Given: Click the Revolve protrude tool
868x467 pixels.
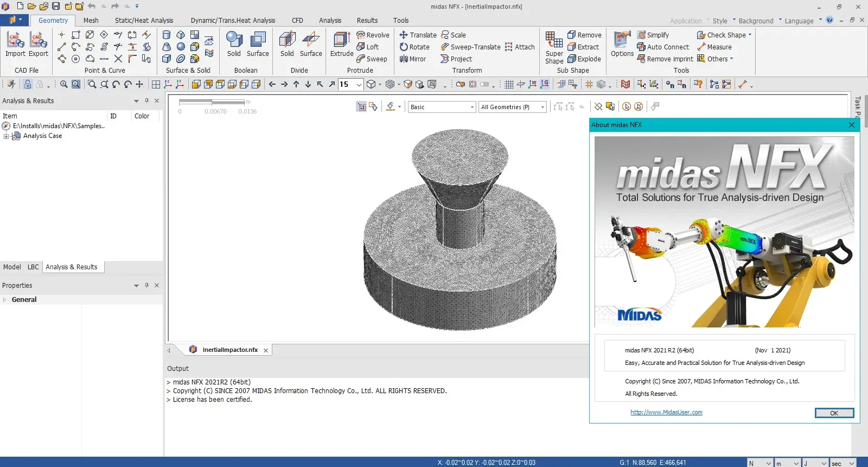Looking at the screenshot, I should (373, 35).
